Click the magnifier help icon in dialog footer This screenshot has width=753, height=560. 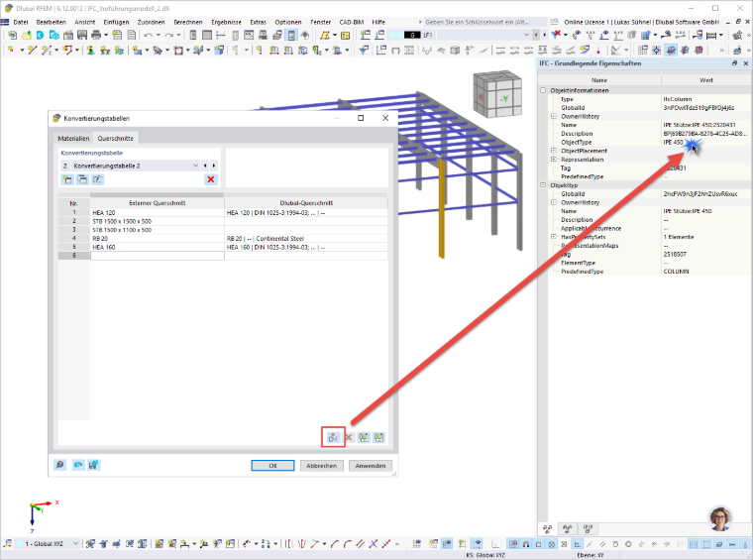59,465
